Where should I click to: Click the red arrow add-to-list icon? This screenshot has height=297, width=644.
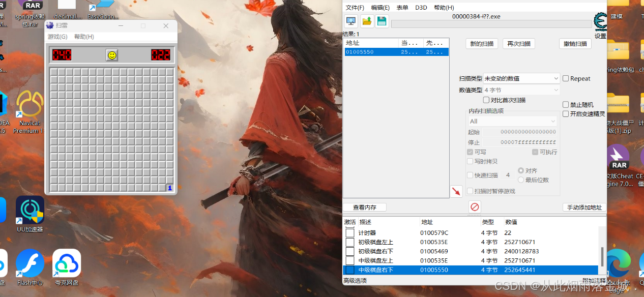[x=456, y=191]
